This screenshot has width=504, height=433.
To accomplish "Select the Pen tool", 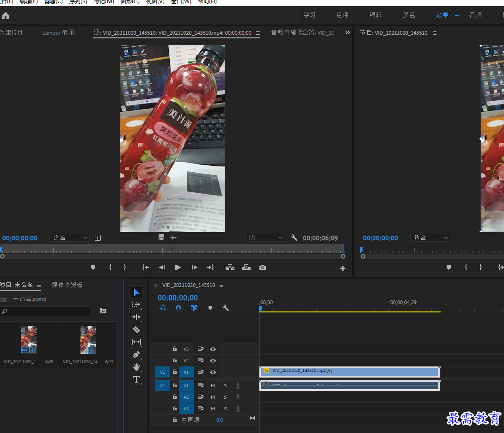I will (136, 354).
